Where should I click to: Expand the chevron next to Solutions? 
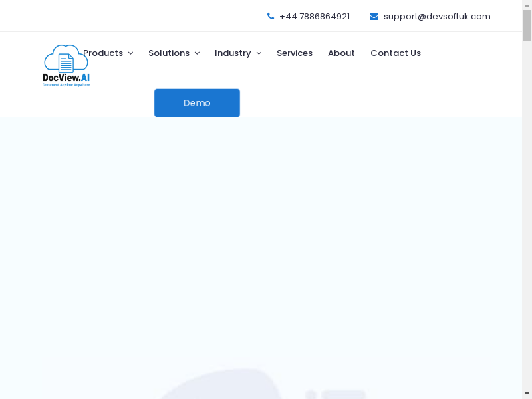pos(197,53)
